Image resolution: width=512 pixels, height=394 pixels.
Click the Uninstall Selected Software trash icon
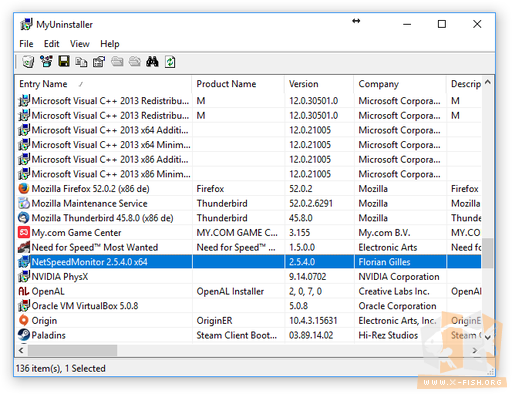click(28, 62)
